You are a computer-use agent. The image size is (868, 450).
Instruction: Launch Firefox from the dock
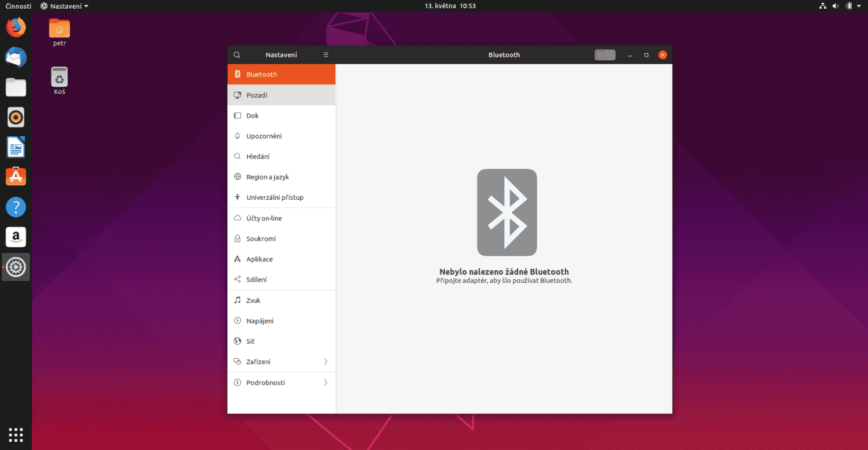pos(16,27)
